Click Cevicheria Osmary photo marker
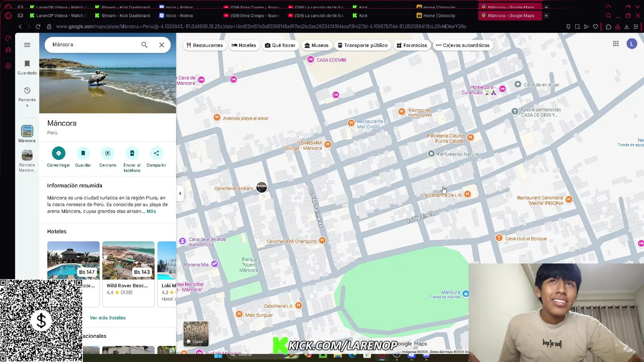 (262, 188)
